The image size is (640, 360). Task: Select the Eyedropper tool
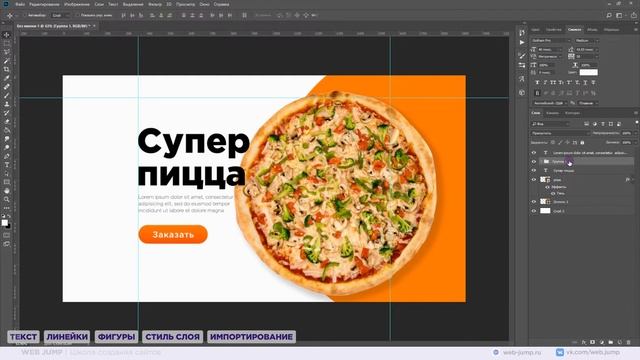tap(7, 78)
